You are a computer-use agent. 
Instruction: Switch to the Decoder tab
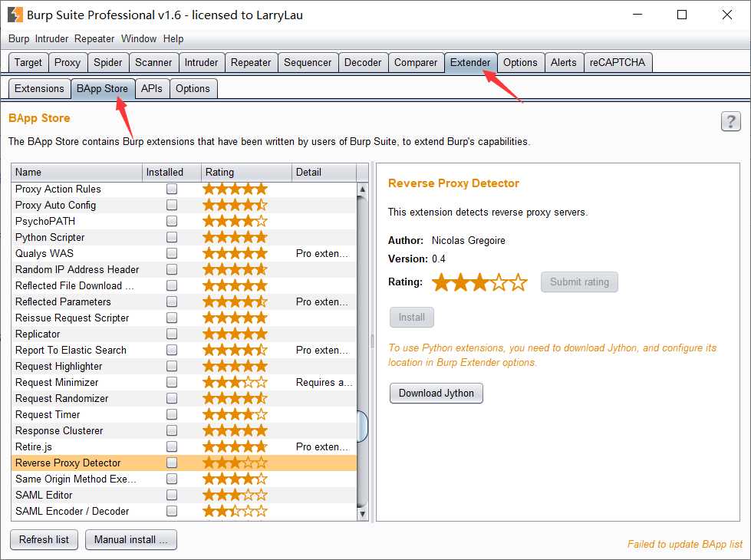click(363, 62)
